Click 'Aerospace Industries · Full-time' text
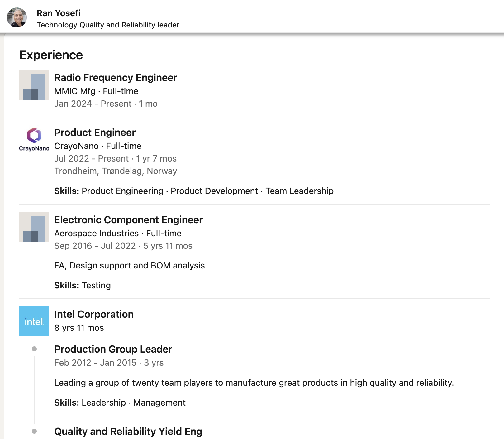This screenshot has width=504, height=439. [x=118, y=234]
